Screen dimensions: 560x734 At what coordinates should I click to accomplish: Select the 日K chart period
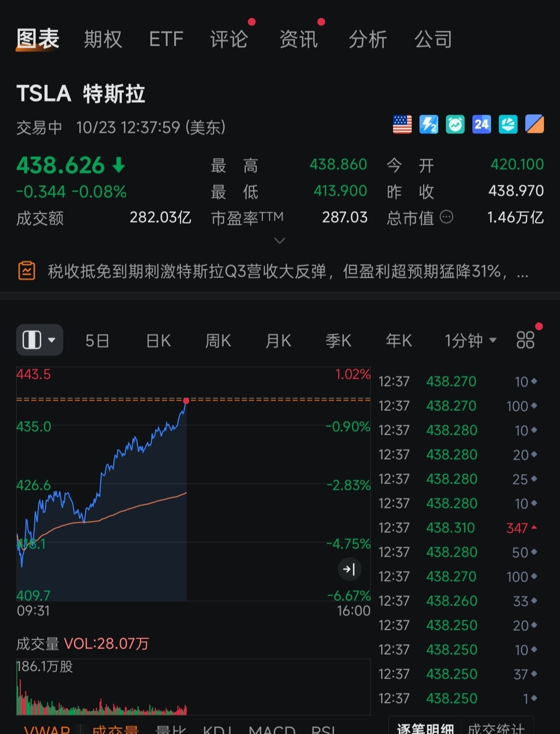coord(158,341)
